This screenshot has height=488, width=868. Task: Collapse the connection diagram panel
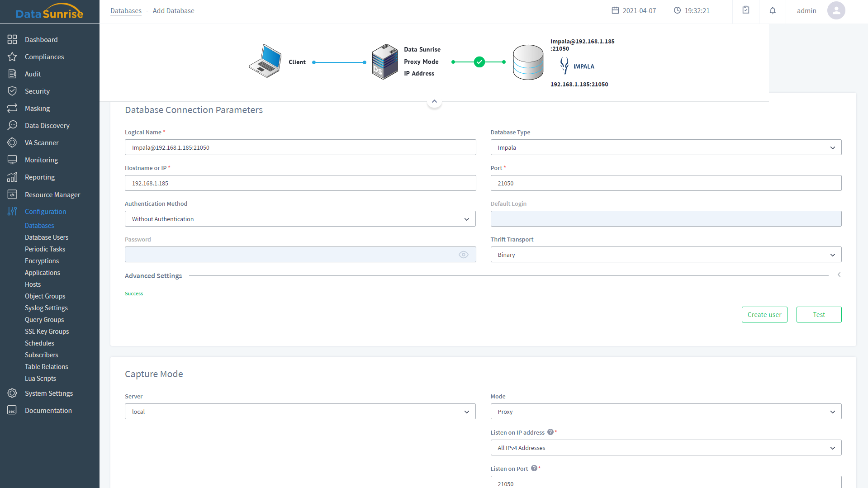tap(434, 102)
